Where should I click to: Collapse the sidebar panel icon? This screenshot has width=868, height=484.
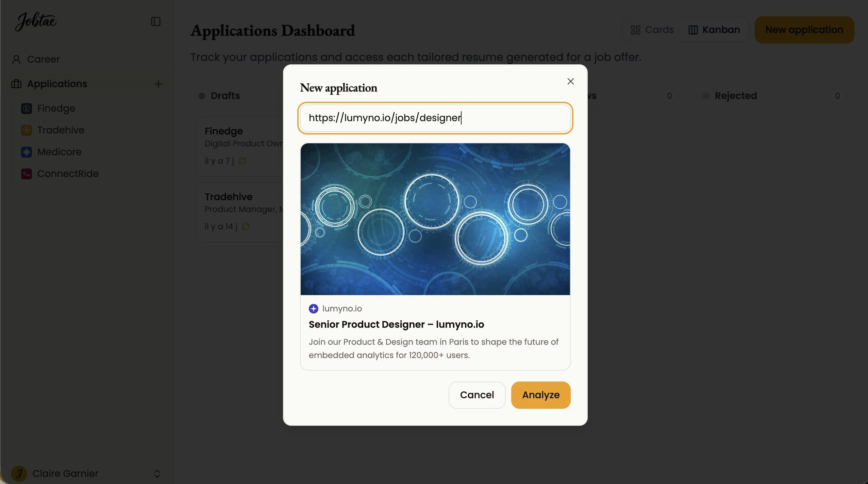[x=155, y=21]
